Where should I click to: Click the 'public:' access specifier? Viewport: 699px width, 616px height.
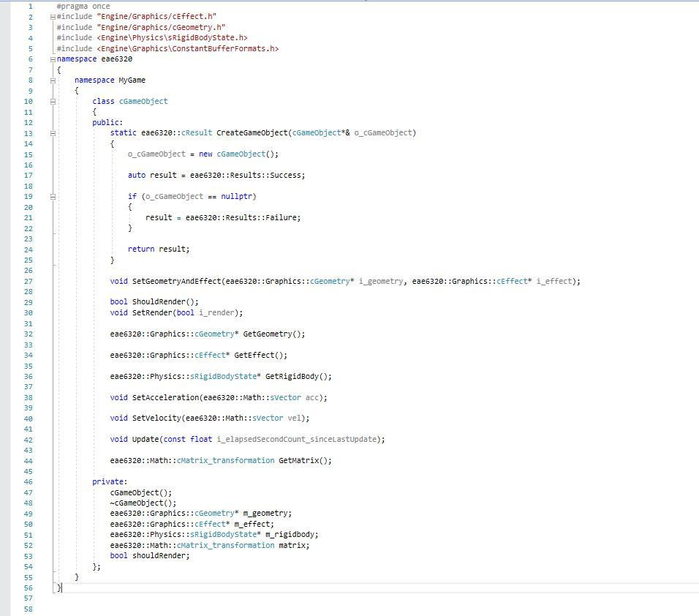point(107,122)
